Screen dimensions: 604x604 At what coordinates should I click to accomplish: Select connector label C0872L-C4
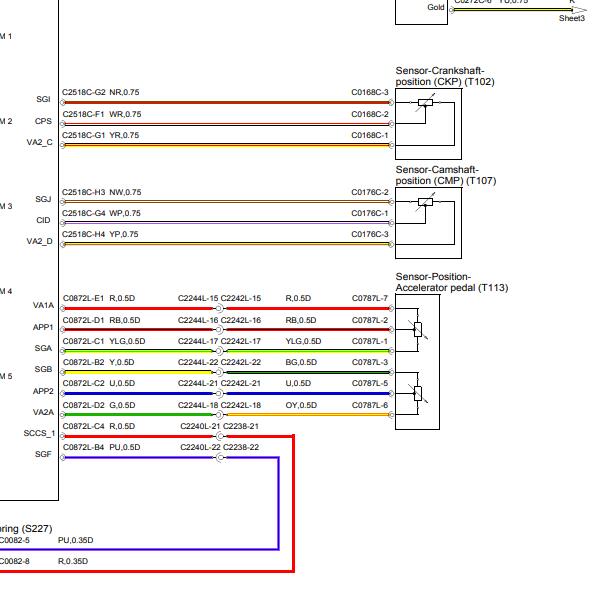(83, 426)
